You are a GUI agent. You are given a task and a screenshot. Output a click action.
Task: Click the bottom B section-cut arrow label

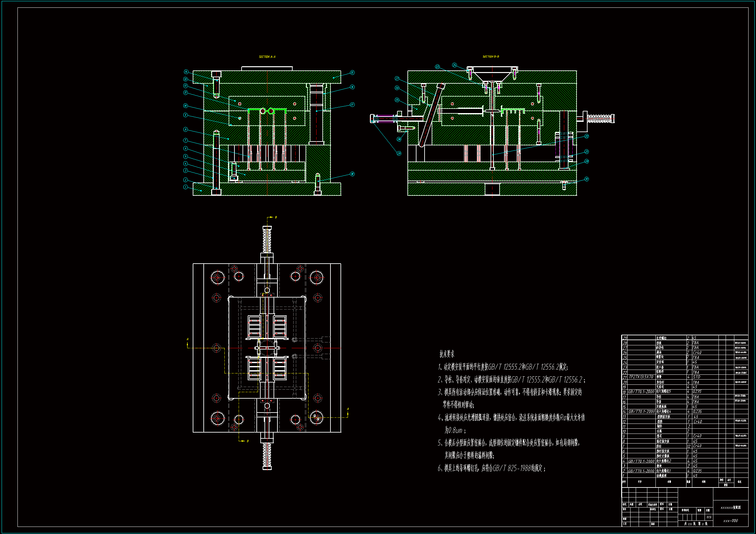coord(248,441)
